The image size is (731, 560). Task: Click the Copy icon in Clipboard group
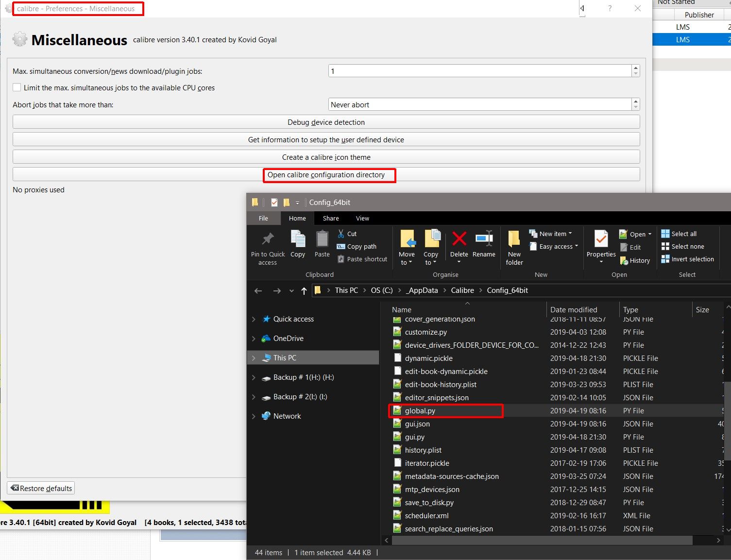pos(298,239)
